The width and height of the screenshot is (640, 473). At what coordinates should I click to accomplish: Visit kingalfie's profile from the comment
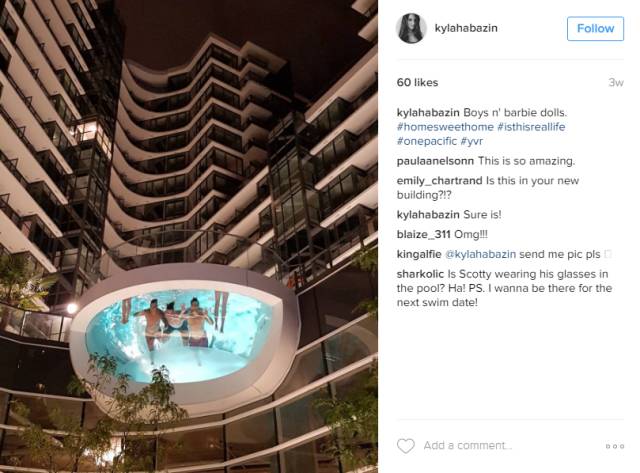tap(419, 254)
